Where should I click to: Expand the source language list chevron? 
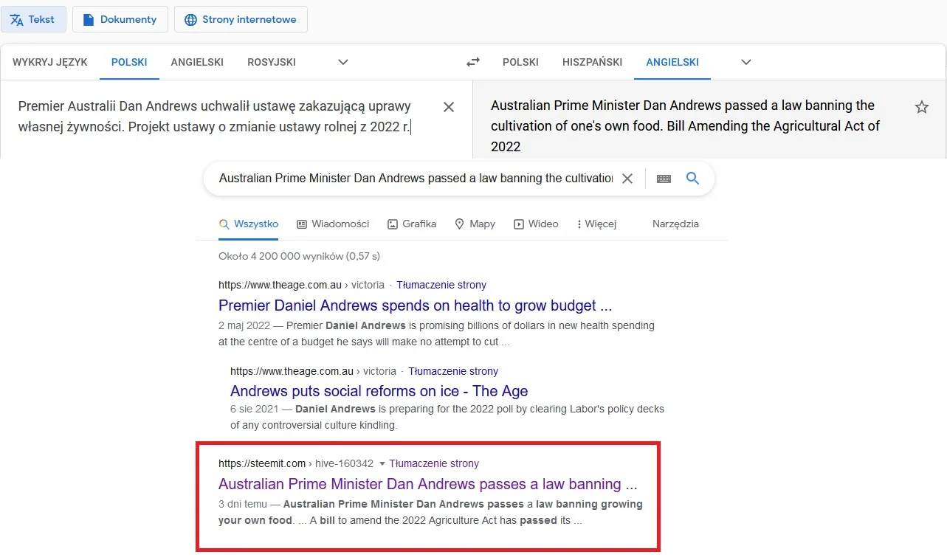point(343,62)
